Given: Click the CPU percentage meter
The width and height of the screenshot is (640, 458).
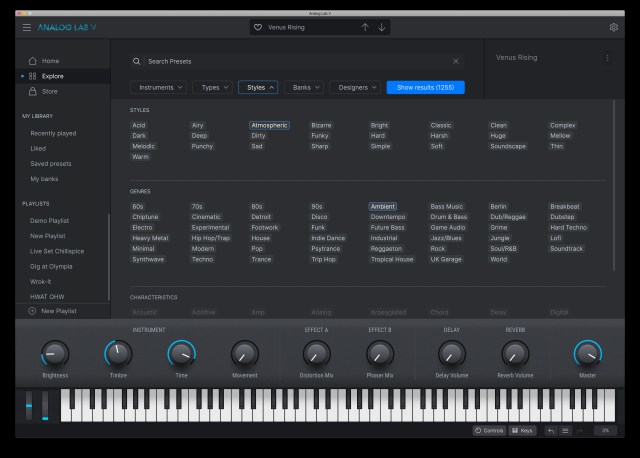Looking at the screenshot, I should 605,431.
